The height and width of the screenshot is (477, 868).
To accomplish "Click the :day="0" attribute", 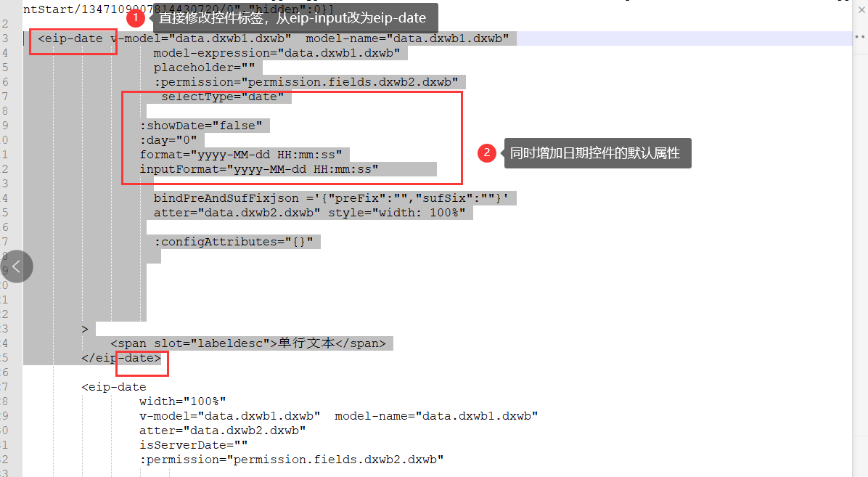I will pyautogui.click(x=168, y=140).
